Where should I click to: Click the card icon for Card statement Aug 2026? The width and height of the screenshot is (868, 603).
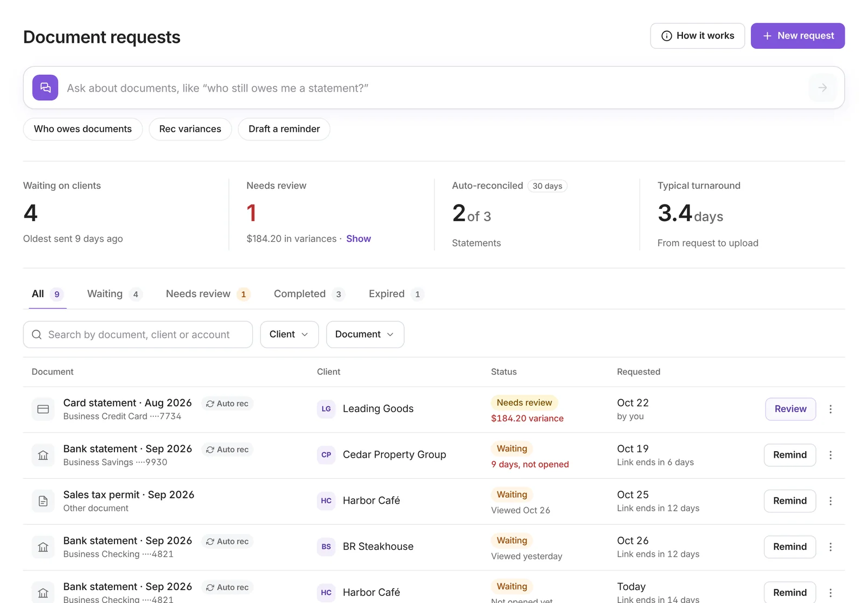click(43, 409)
